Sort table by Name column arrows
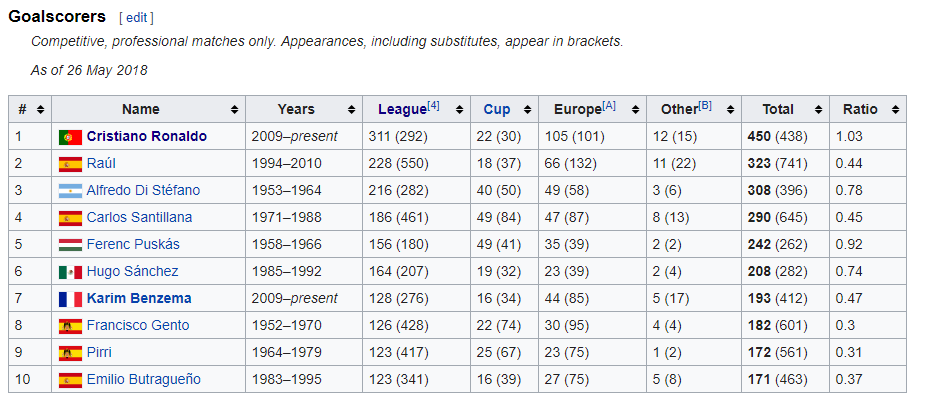 (x=234, y=110)
